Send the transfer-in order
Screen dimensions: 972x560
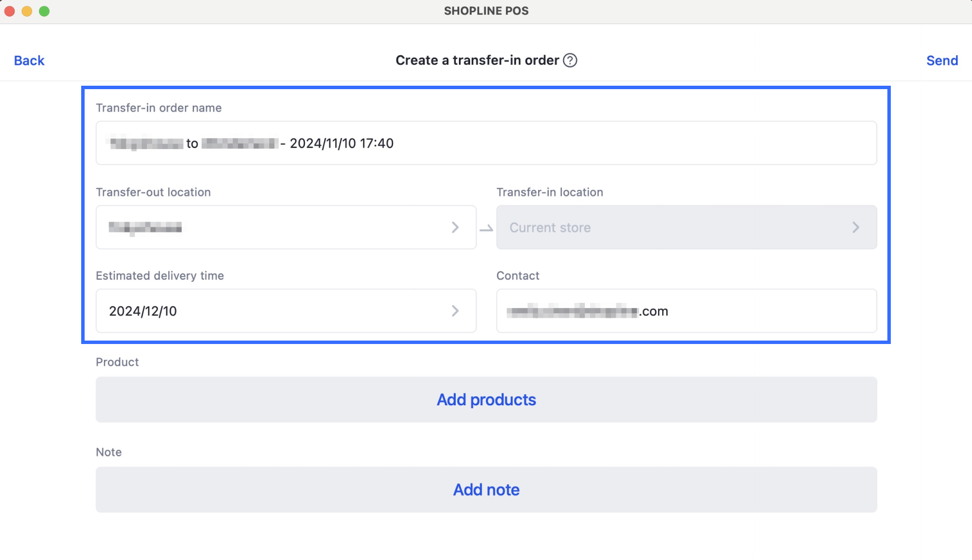pyautogui.click(x=942, y=61)
